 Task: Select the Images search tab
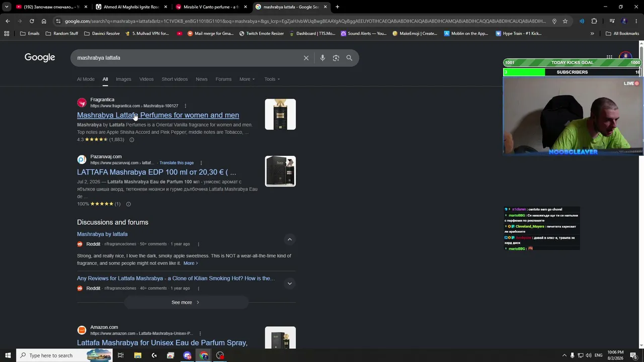click(123, 79)
